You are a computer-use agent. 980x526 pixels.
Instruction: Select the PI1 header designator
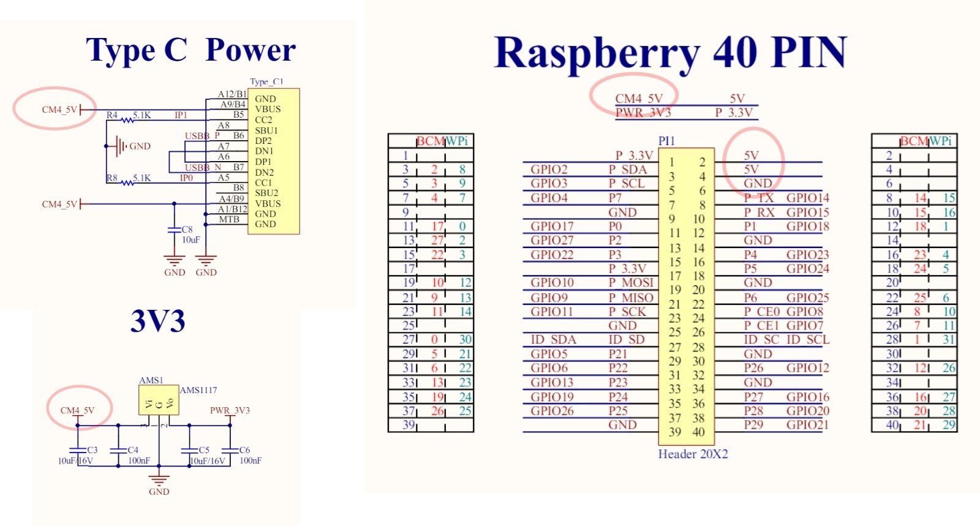click(666, 141)
